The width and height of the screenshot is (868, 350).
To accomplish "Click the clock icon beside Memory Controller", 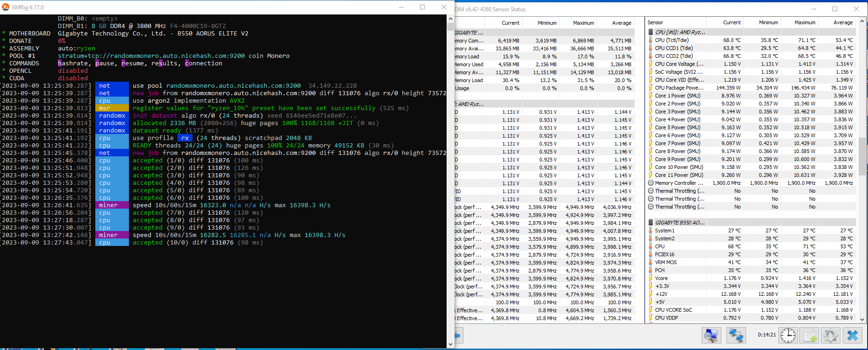I will 651,183.
